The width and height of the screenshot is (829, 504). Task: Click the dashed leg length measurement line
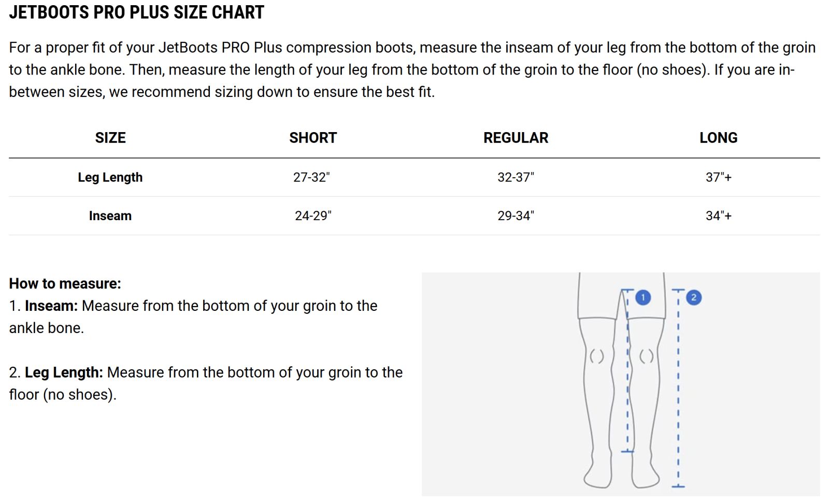[x=678, y=388]
